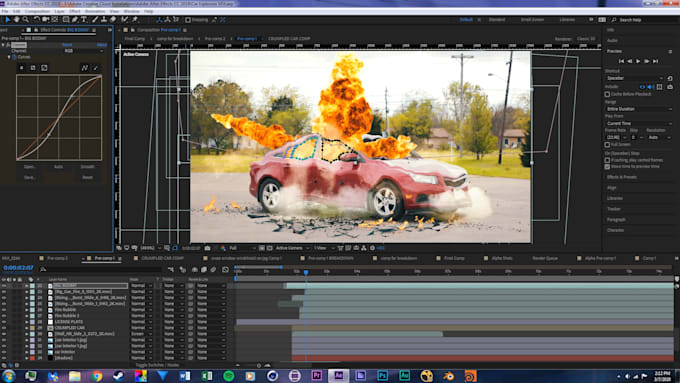Click Open button under curves graph

click(x=29, y=167)
